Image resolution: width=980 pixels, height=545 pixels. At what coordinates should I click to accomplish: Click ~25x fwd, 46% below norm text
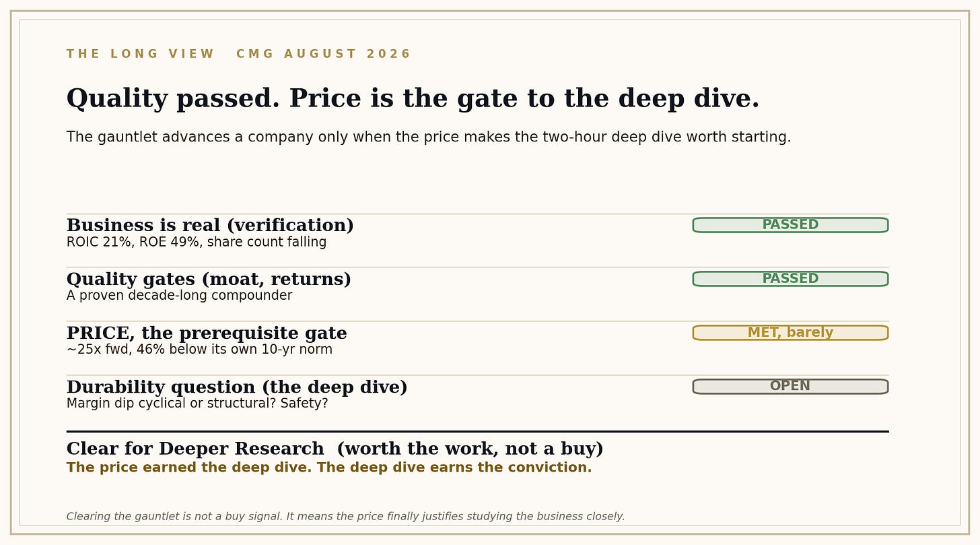199,350
